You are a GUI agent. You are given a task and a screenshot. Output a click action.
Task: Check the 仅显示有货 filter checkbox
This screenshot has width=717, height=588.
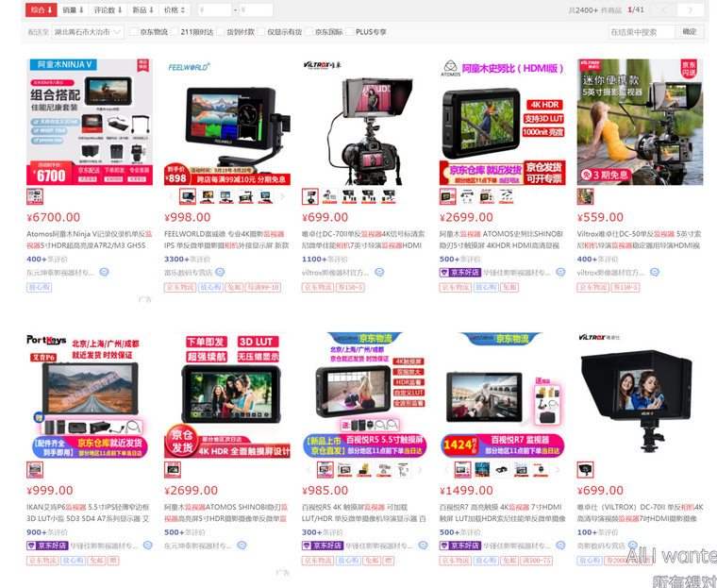pos(261,31)
